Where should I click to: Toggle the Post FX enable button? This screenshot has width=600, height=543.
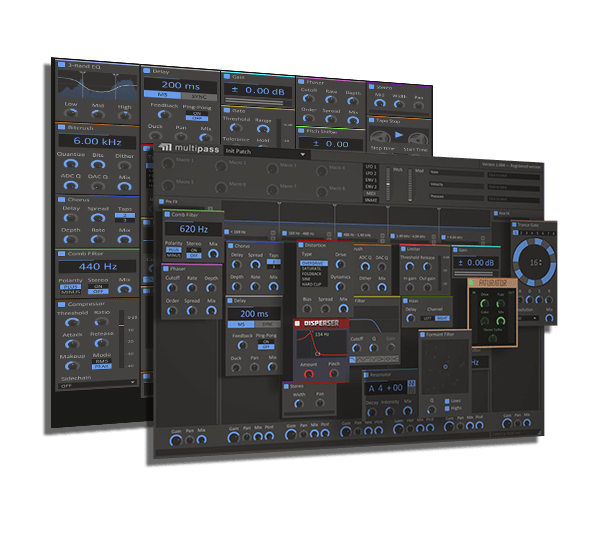(x=496, y=213)
